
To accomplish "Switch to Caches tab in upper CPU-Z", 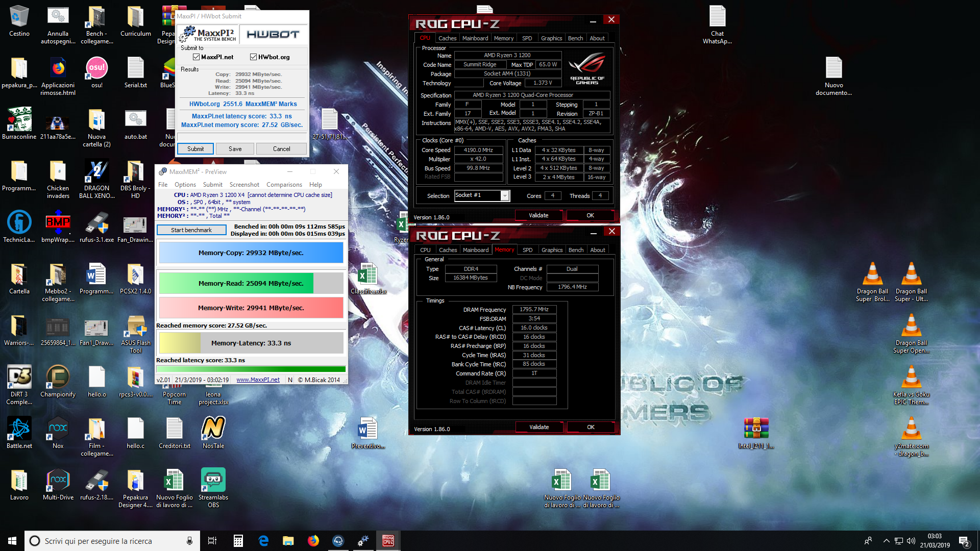I will point(447,38).
